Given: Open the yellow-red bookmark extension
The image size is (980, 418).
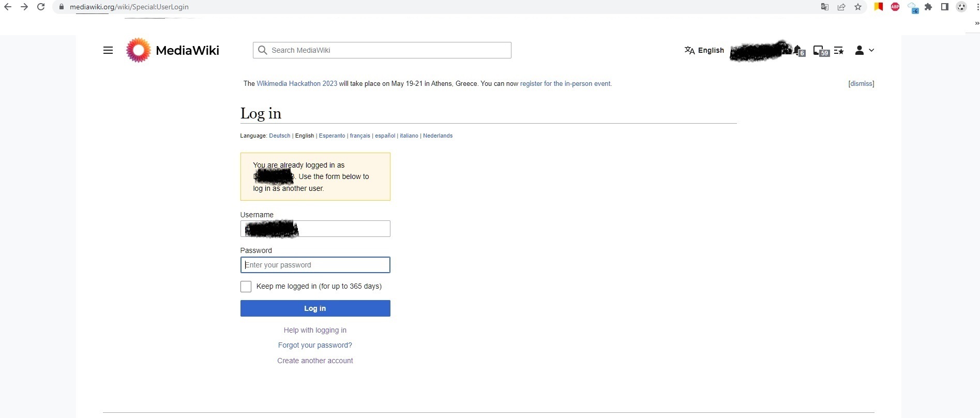Looking at the screenshot, I should pyautogui.click(x=879, y=7).
